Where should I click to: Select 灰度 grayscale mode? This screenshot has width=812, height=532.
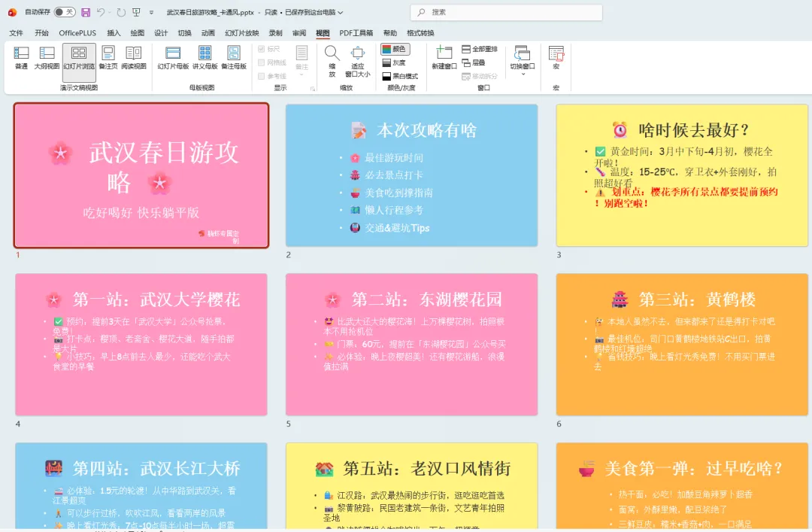395,62
